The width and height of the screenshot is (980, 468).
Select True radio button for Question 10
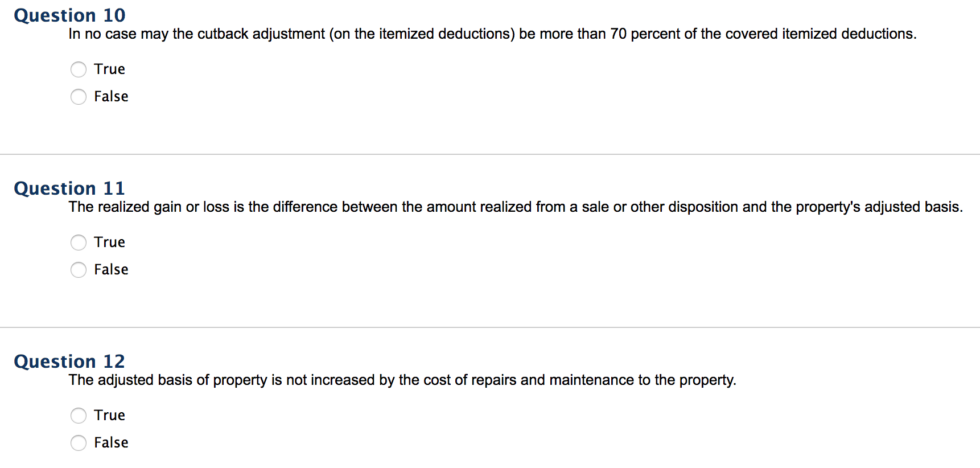click(79, 69)
